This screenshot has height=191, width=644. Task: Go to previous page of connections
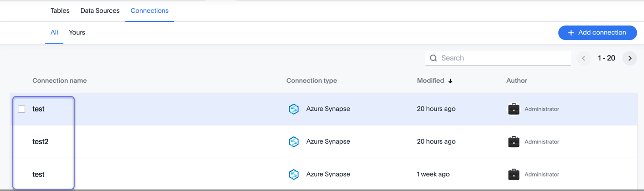point(583,58)
